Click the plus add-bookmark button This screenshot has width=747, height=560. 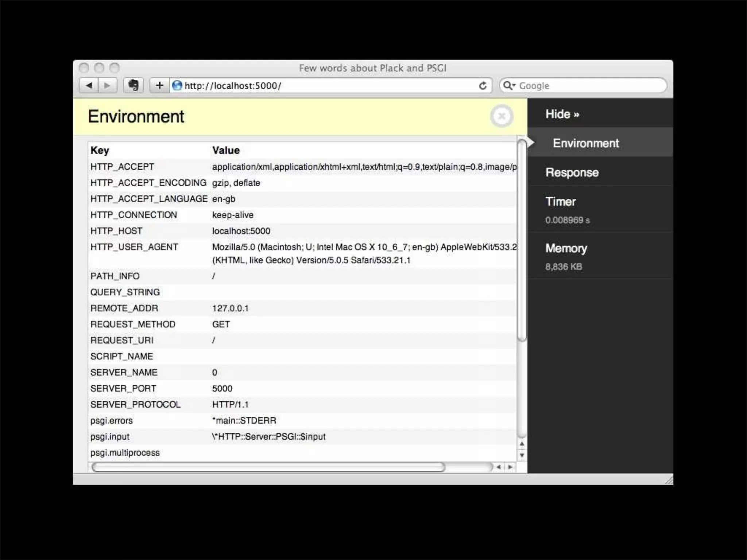click(x=159, y=86)
